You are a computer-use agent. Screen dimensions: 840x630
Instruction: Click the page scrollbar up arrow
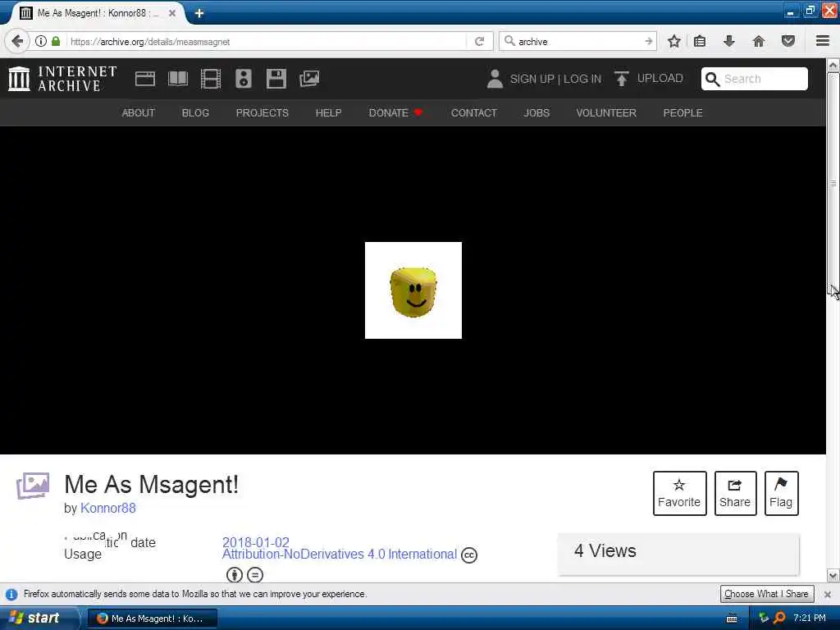(833, 66)
